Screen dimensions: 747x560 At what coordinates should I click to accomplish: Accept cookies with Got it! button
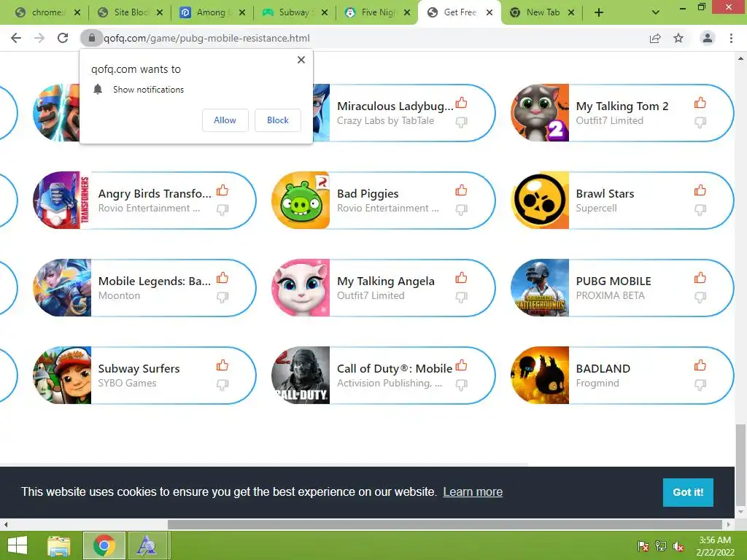tap(688, 492)
